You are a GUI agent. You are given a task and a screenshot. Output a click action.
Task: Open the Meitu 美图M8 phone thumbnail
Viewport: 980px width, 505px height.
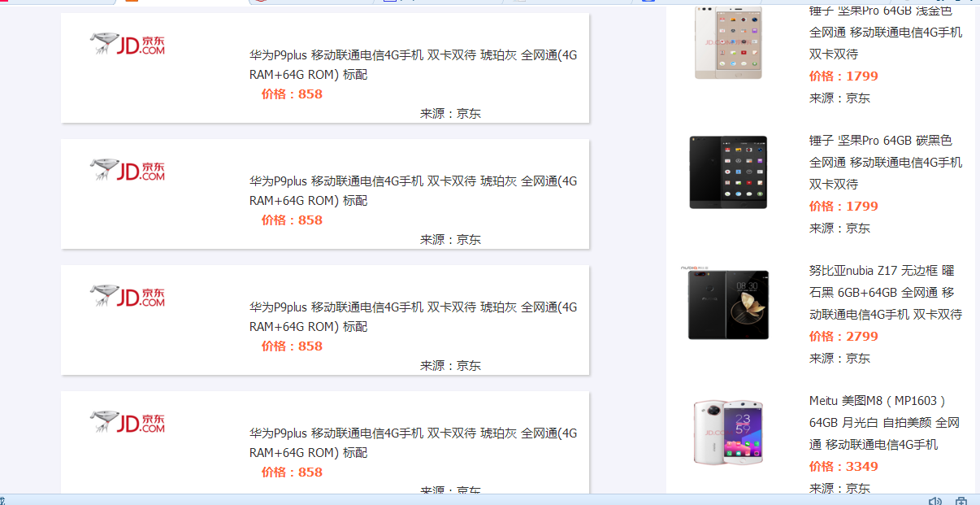click(728, 433)
